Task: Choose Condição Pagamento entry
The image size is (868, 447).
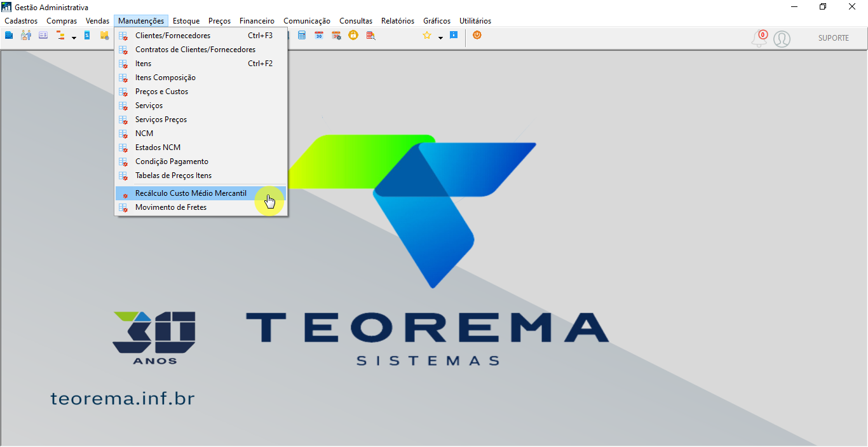Action: (201, 162)
